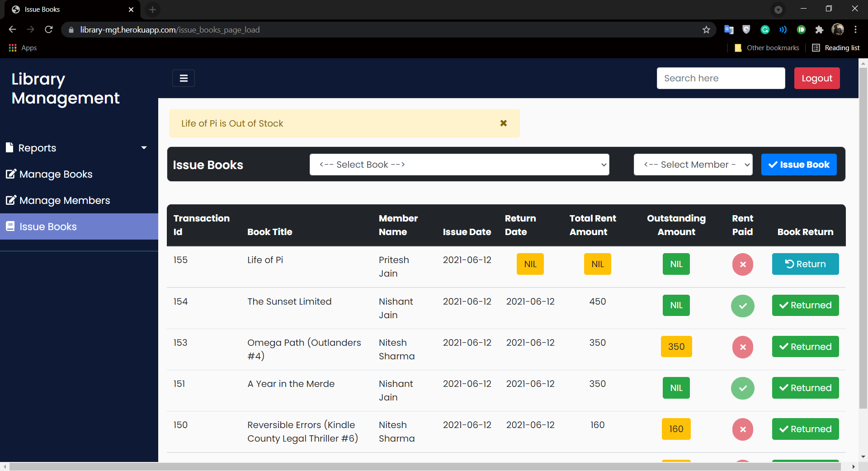Dismiss the Life of Pi out of stock alert
Screen dimensions: 868x471
[504, 123]
